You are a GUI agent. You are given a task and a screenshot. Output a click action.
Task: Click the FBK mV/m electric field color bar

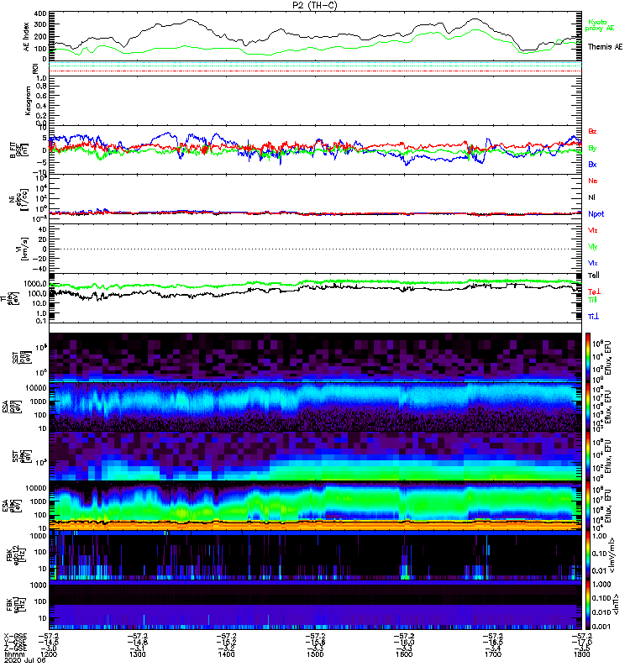(588, 555)
